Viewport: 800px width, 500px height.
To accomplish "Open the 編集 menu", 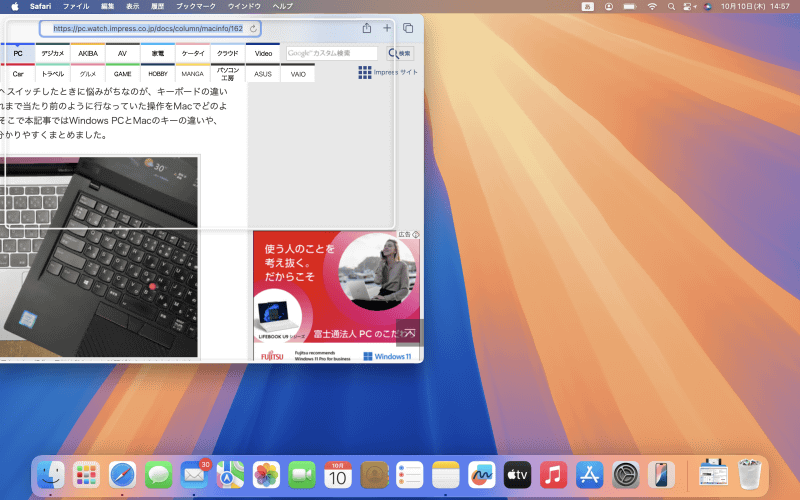I will (108, 7).
